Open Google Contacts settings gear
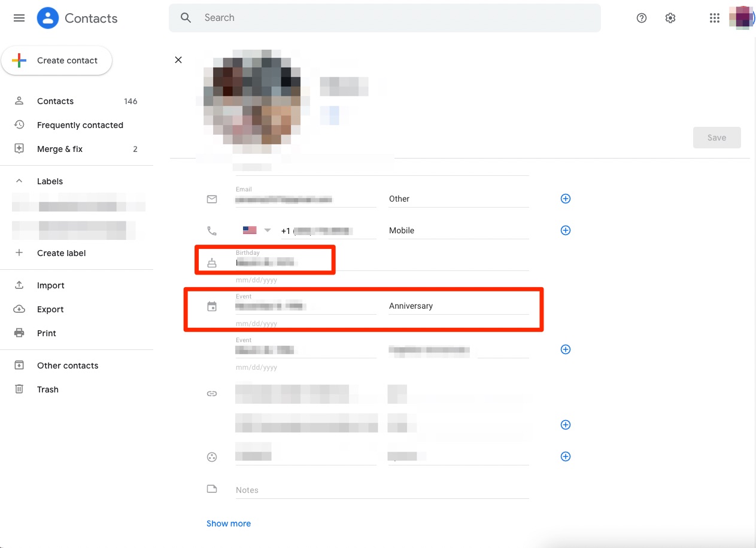Image resolution: width=756 pixels, height=548 pixels. [x=670, y=18]
